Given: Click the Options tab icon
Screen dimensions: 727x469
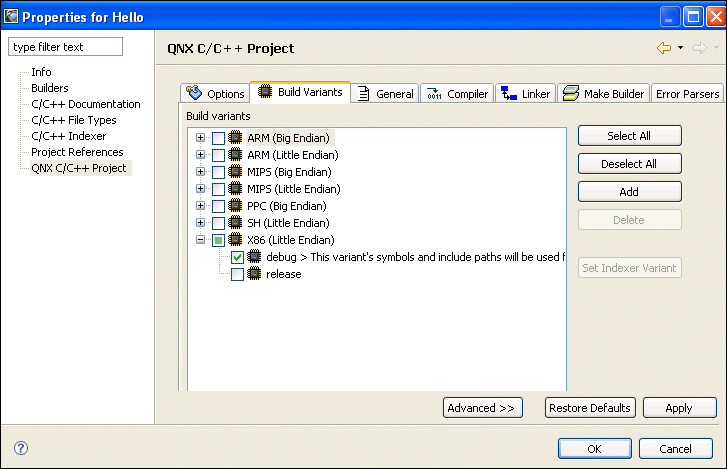Looking at the screenshot, I should [195, 93].
